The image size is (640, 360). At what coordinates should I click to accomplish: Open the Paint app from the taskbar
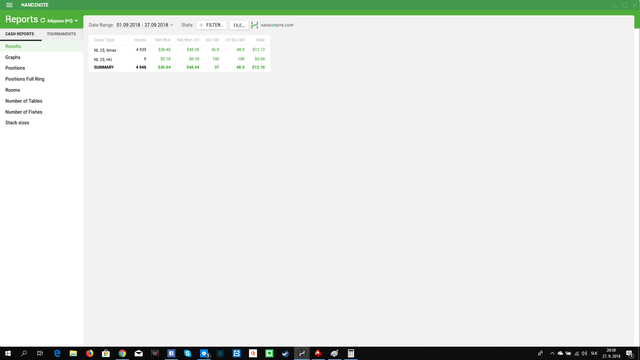coord(334,353)
